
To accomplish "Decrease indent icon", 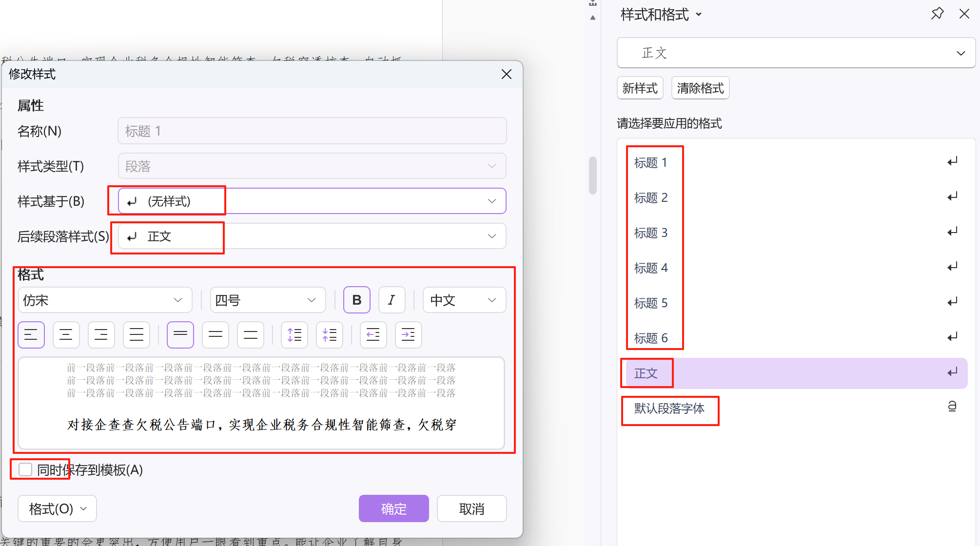I will [x=373, y=335].
